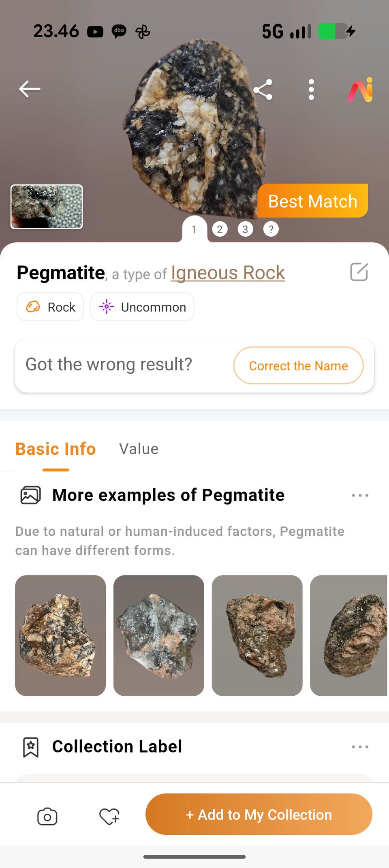Switch to the Value tab

(139, 449)
